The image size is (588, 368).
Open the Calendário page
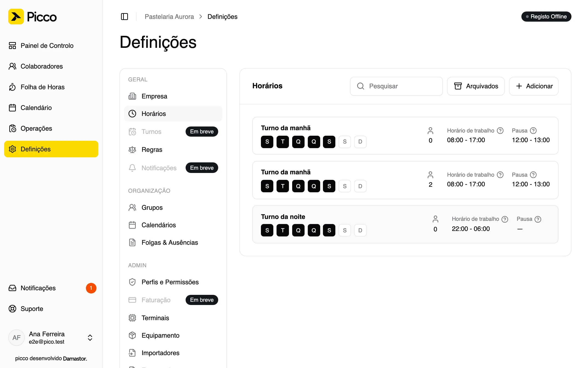(51, 108)
